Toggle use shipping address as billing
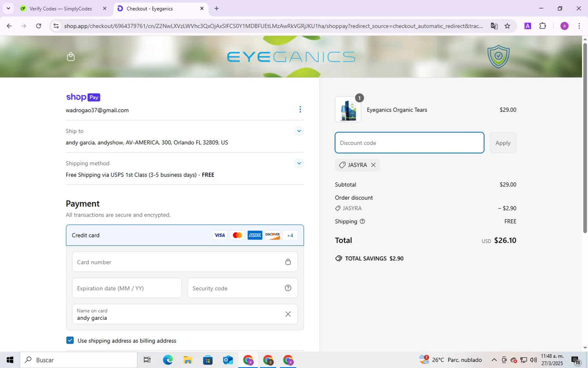This screenshot has width=588, height=368. (x=70, y=341)
